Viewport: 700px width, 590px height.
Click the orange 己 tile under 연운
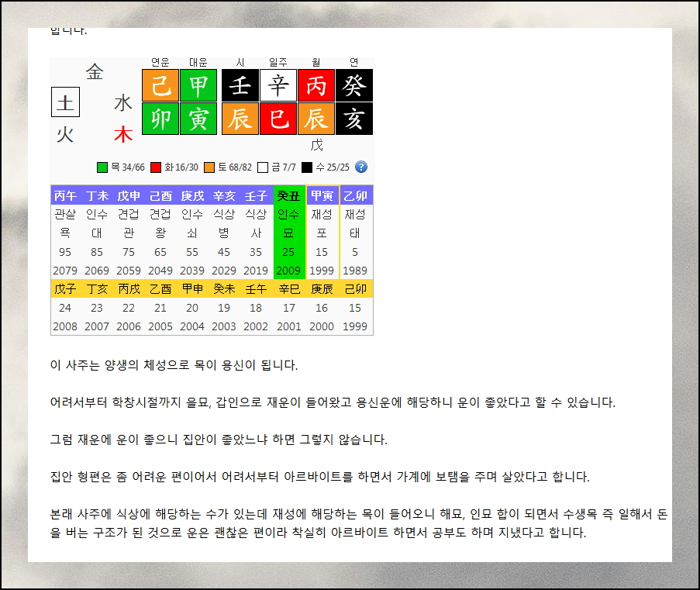point(160,85)
